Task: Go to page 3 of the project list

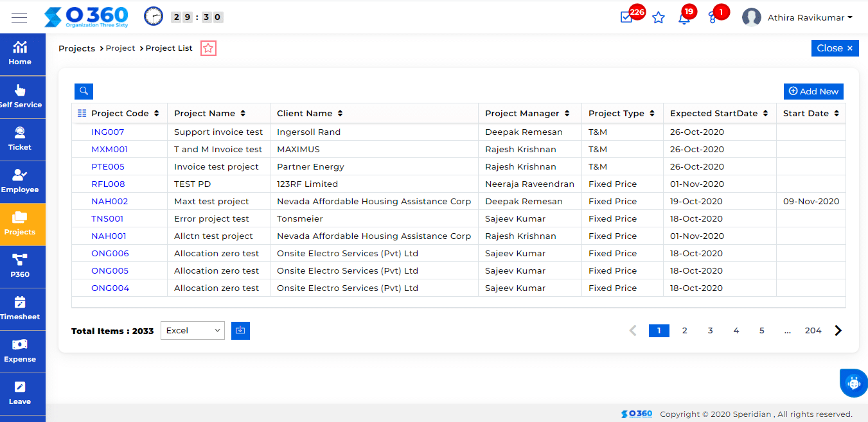Action: point(710,330)
